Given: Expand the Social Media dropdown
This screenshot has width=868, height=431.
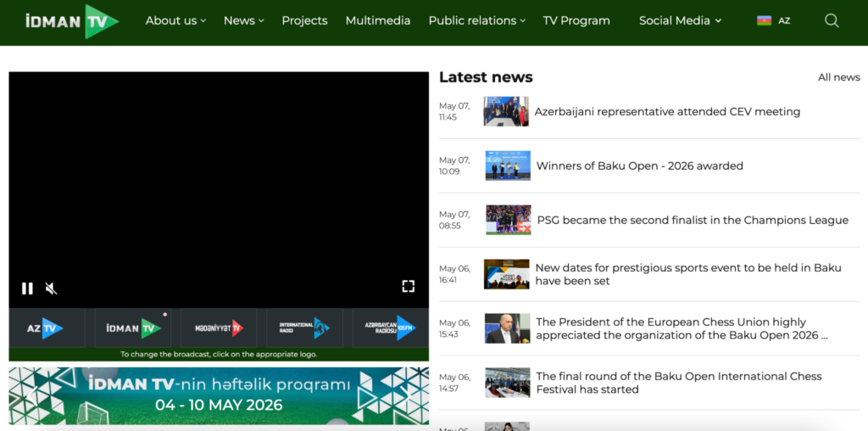Looking at the screenshot, I should tap(680, 21).
